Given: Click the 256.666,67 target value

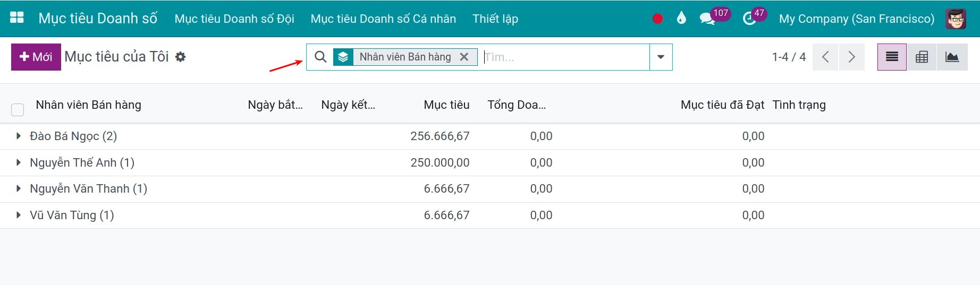Looking at the screenshot, I should [440, 136].
